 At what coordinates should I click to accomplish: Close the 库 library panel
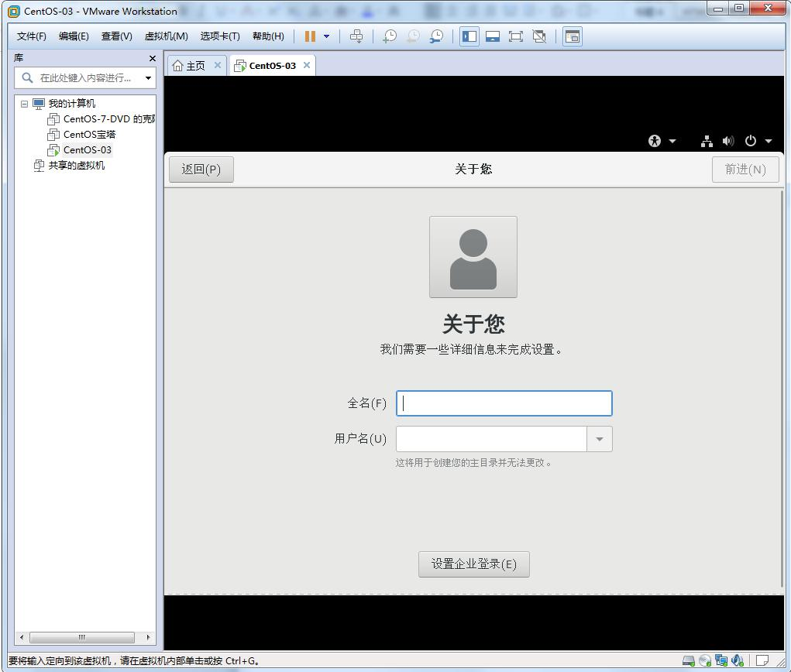153,59
